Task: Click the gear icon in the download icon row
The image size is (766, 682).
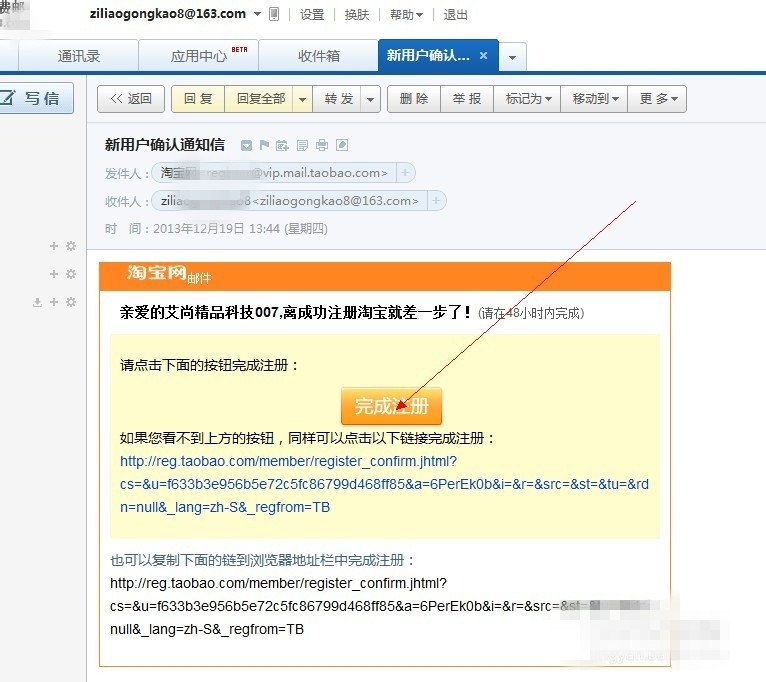Action: coord(71,302)
